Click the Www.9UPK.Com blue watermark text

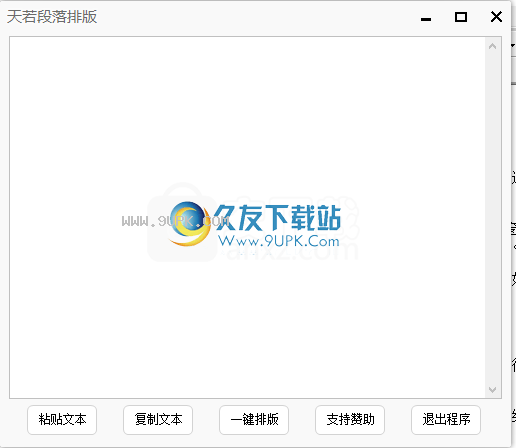click(x=279, y=241)
